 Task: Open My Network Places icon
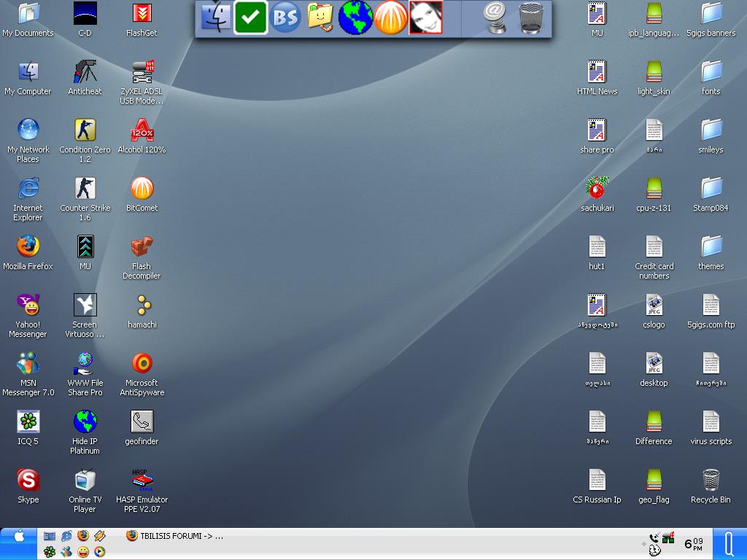point(28,141)
